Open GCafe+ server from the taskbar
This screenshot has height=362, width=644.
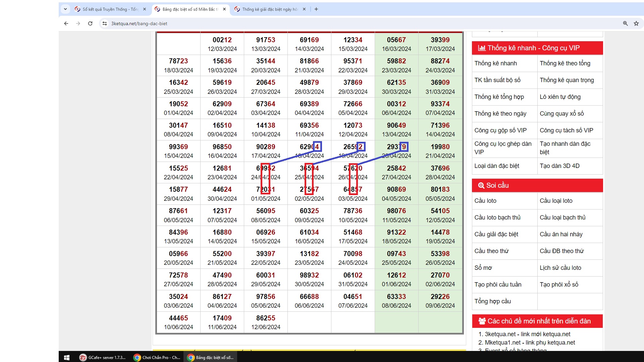(103, 357)
